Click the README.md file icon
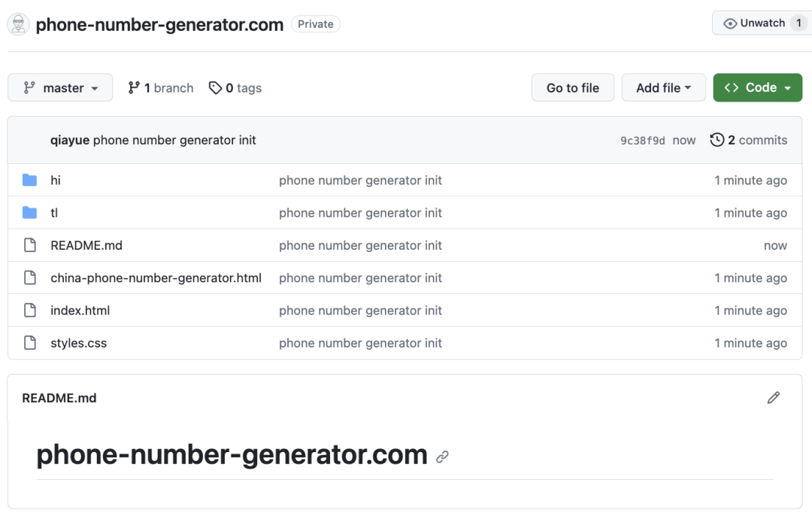 tap(30, 245)
